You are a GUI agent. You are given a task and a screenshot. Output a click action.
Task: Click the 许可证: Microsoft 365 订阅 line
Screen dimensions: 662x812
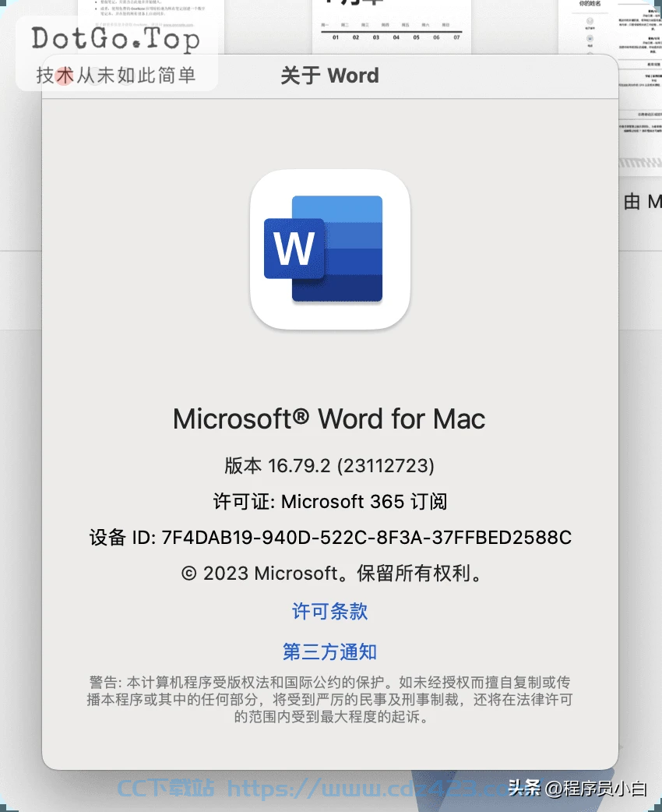(330, 501)
